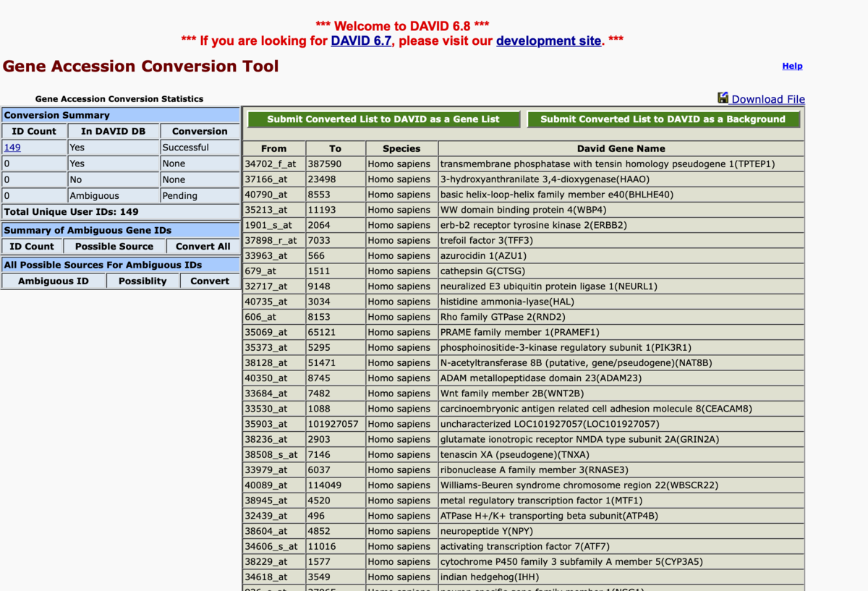Click the Species column header
Image resolution: width=868 pixels, height=591 pixels.
click(x=401, y=148)
